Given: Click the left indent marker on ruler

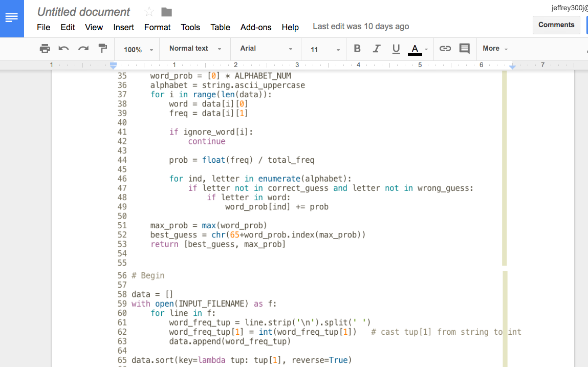Looking at the screenshot, I should 113,66.
